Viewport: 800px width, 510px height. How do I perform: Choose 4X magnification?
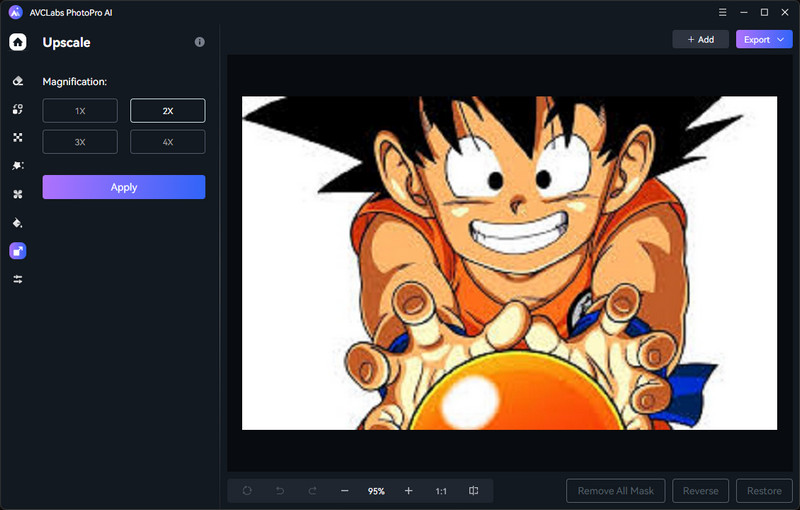tap(168, 142)
